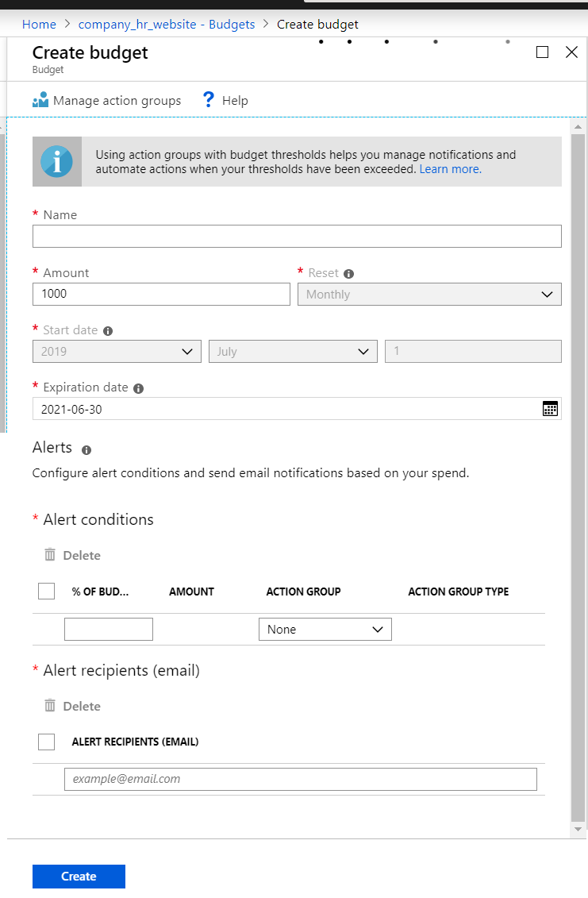Open Help via the question mark icon
Image resolution: width=588 pixels, height=898 pixels.
[209, 100]
